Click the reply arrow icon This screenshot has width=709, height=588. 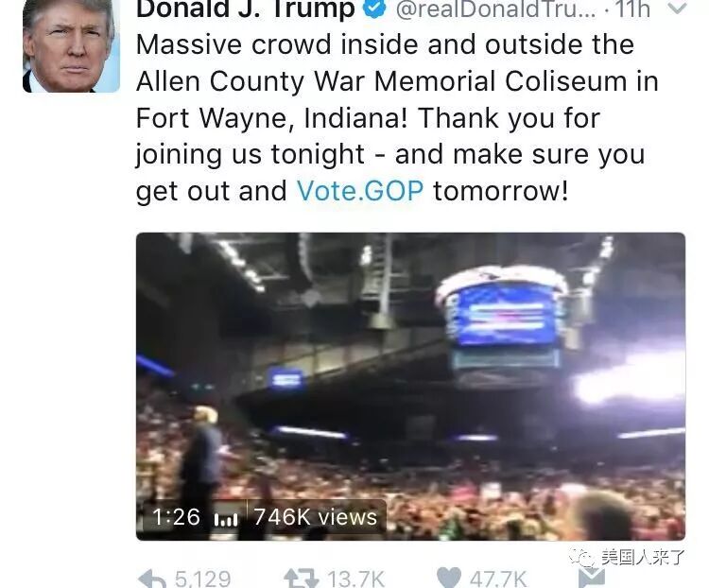click(151, 579)
